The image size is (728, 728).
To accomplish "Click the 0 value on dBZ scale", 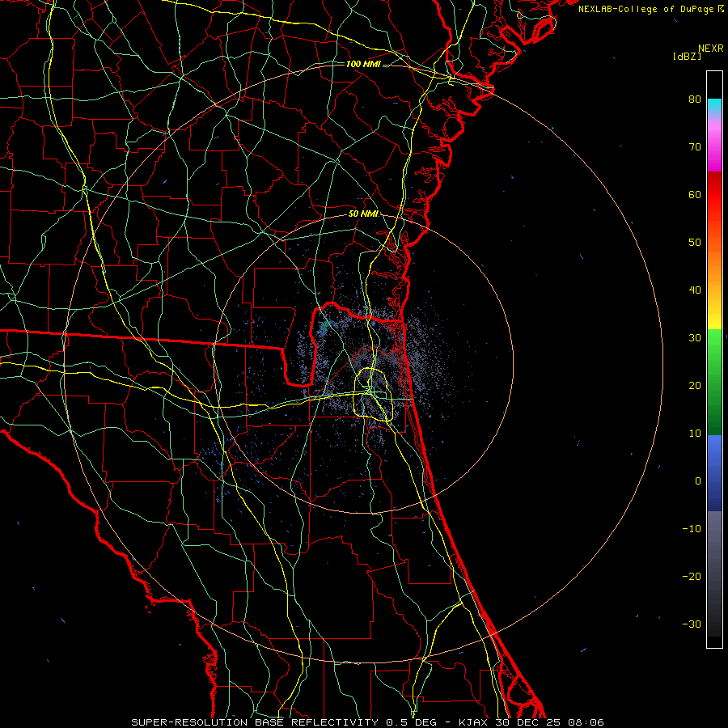I will tap(698, 481).
